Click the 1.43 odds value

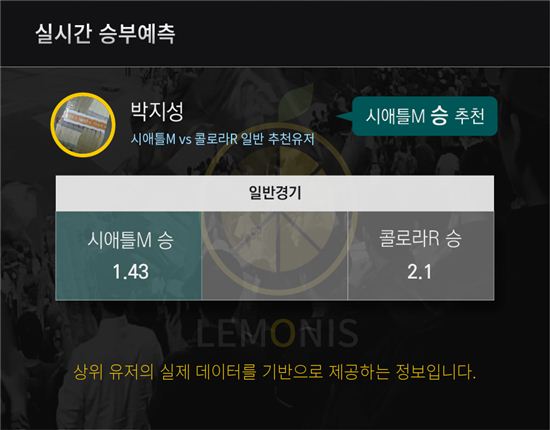[x=130, y=272]
